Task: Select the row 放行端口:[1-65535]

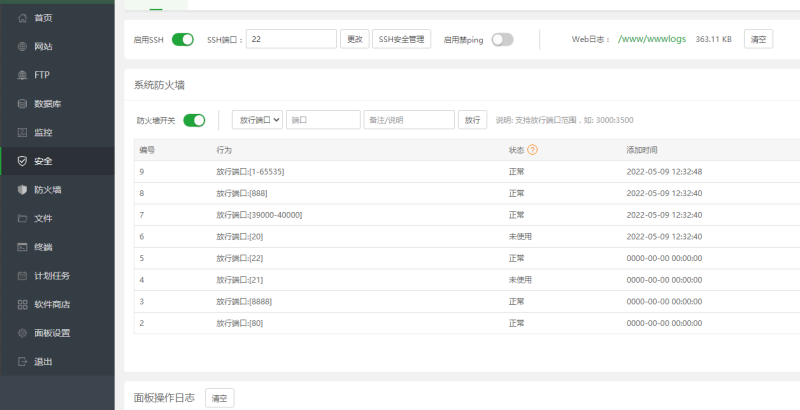Action: pos(467,172)
